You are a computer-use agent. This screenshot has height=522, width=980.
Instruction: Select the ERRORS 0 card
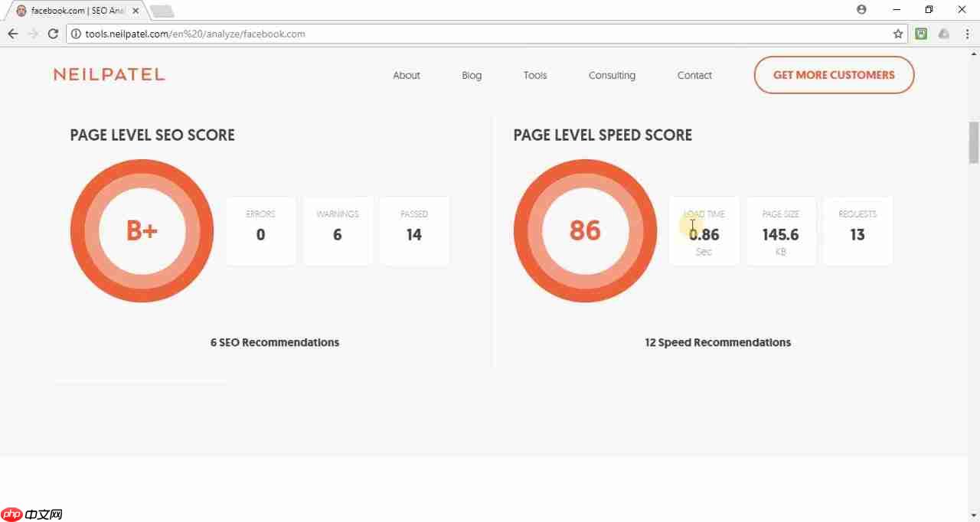(x=260, y=230)
